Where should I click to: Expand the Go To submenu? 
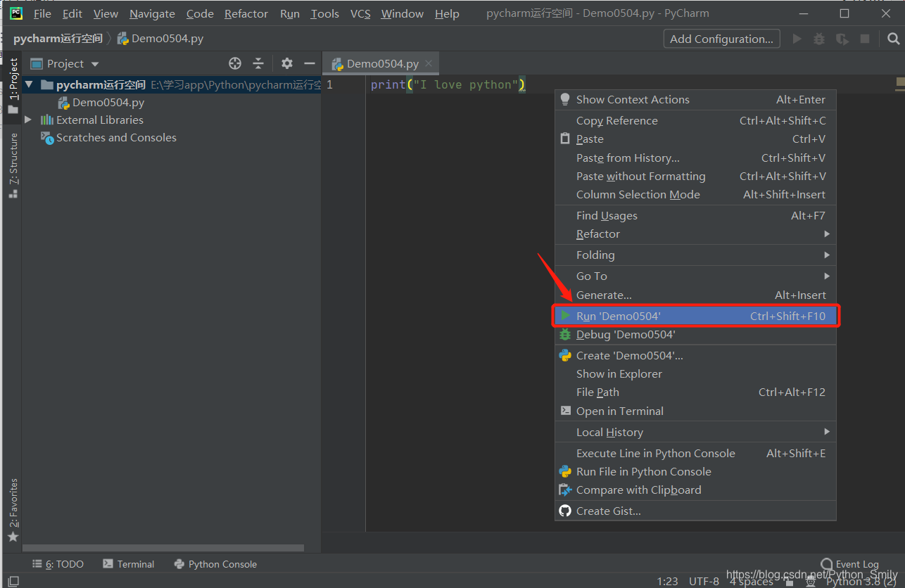695,276
